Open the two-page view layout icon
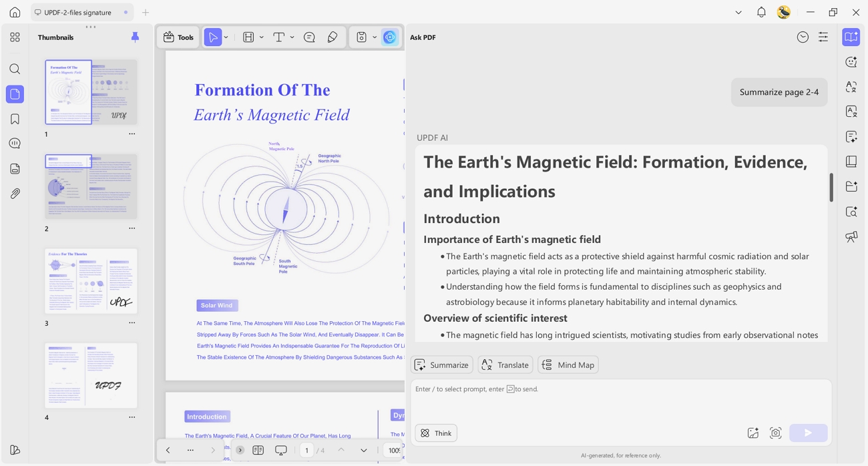This screenshot has height=466, width=868. point(258,451)
